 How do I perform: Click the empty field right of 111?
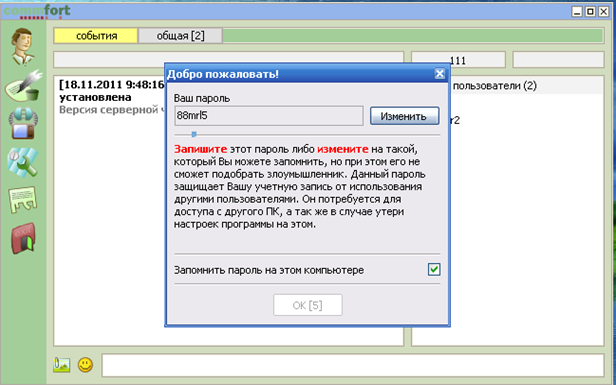click(x=558, y=60)
